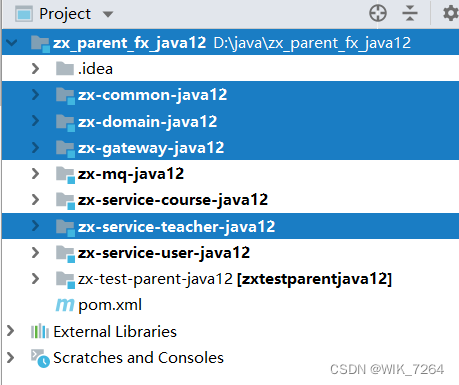The width and height of the screenshot is (459, 385).
Task: Select the zx-gateway-java12 label
Action: 151,148
